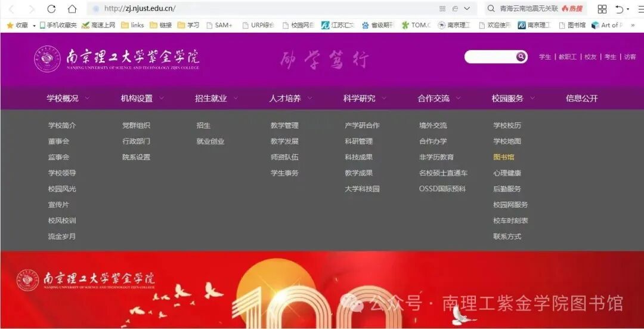Expand the chevron beside 人才培养
Image resolution: width=644 pixels, height=329 pixels.
tap(309, 99)
